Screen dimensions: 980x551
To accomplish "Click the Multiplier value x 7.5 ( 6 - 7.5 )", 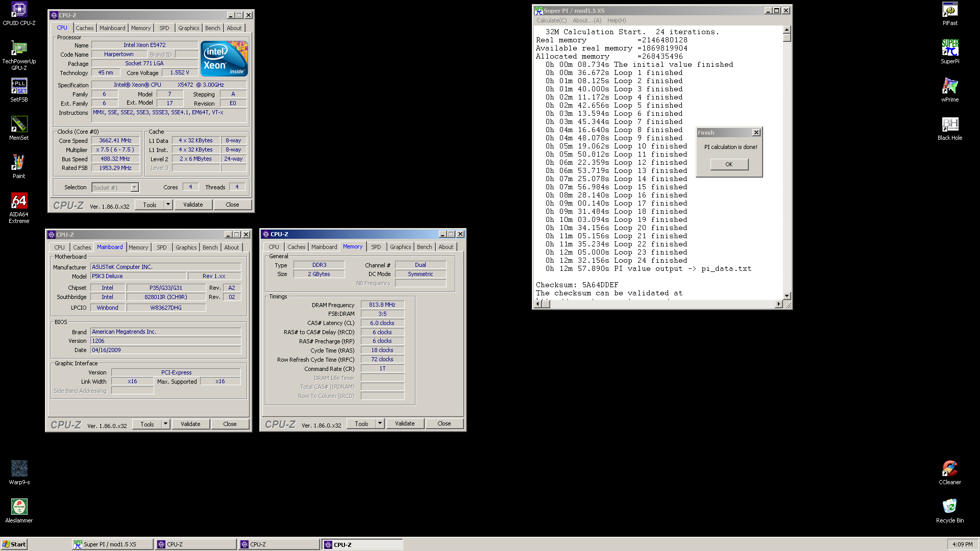I will coord(115,149).
